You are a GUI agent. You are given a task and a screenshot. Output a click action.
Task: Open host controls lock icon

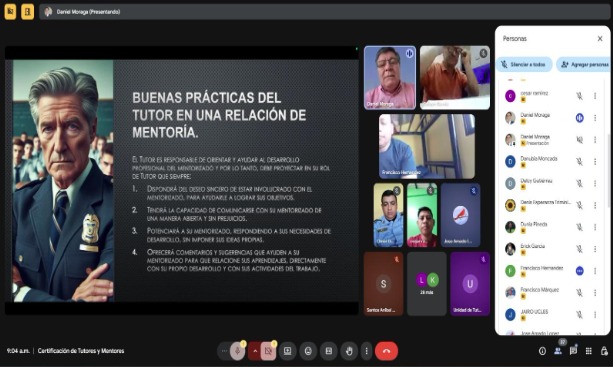[604, 351]
